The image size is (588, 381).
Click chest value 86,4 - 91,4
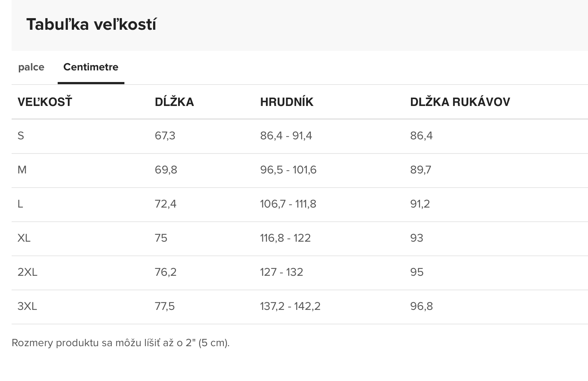point(286,136)
